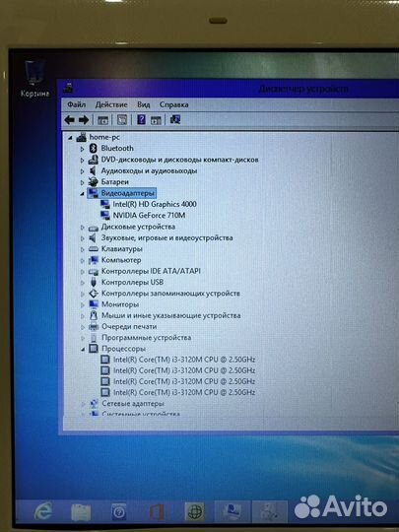Collapse the home-pc root node

(70, 138)
